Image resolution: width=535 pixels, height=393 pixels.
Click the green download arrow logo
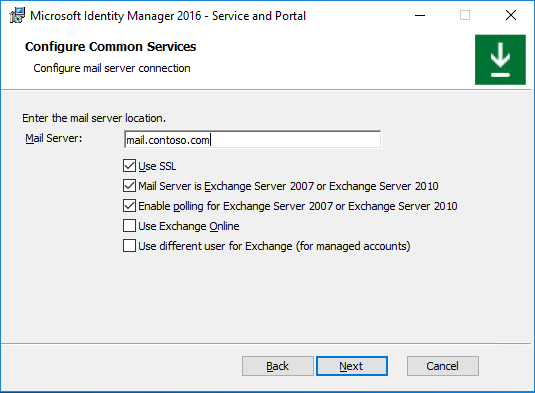click(500, 60)
